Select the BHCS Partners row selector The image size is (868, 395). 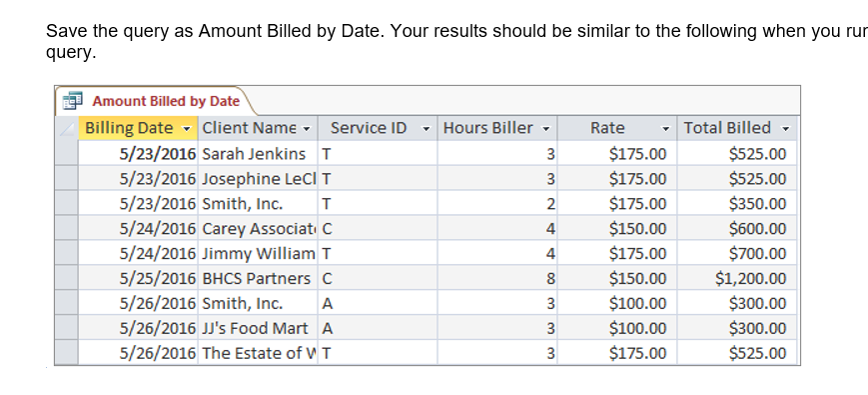(x=67, y=278)
